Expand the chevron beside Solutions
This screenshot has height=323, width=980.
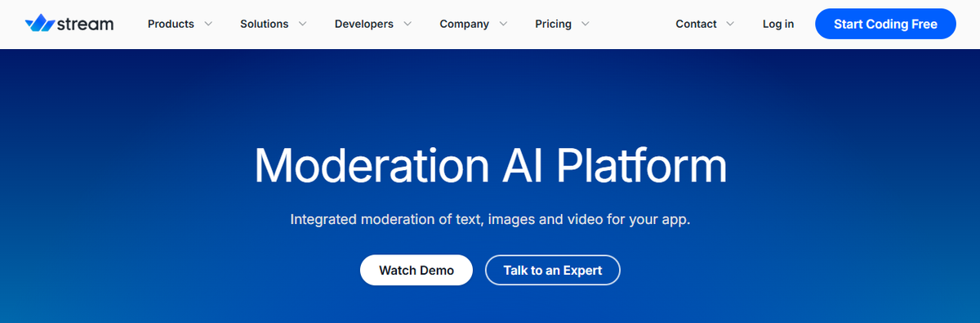point(302,24)
